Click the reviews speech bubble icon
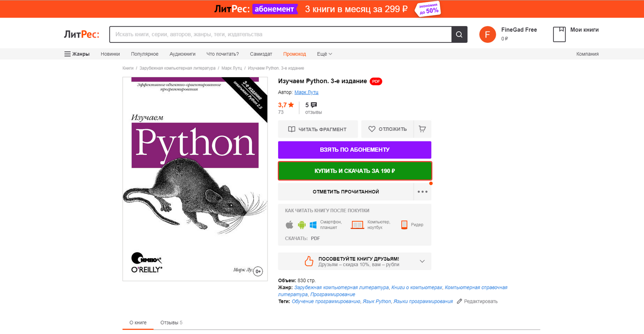The height and width of the screenshot is (334, 644). (314, 105)
